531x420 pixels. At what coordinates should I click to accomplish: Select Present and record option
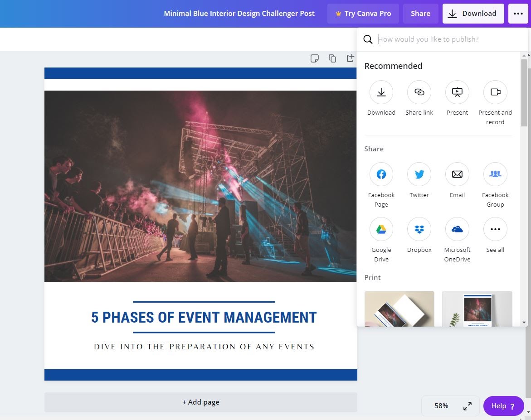(495, 92)
